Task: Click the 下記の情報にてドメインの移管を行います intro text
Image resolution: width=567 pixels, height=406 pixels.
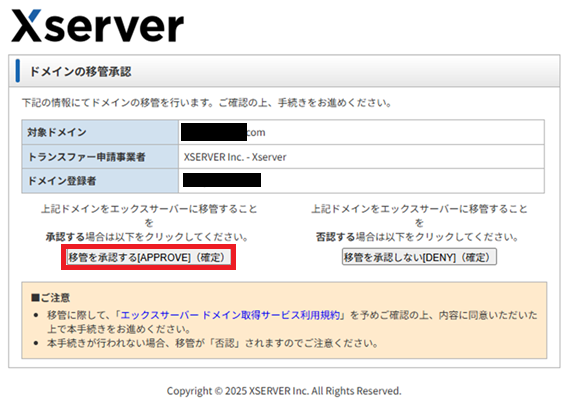Action: coord(207,103)
